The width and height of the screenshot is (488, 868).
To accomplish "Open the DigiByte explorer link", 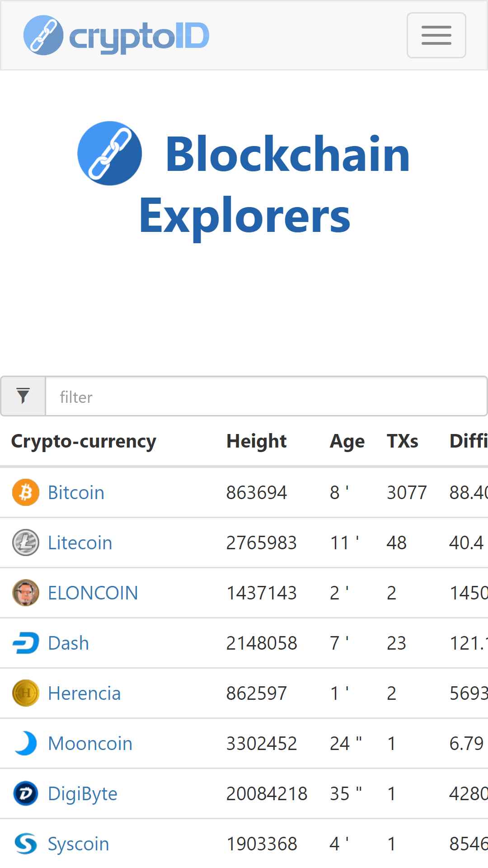I will [x=83, y=793].
